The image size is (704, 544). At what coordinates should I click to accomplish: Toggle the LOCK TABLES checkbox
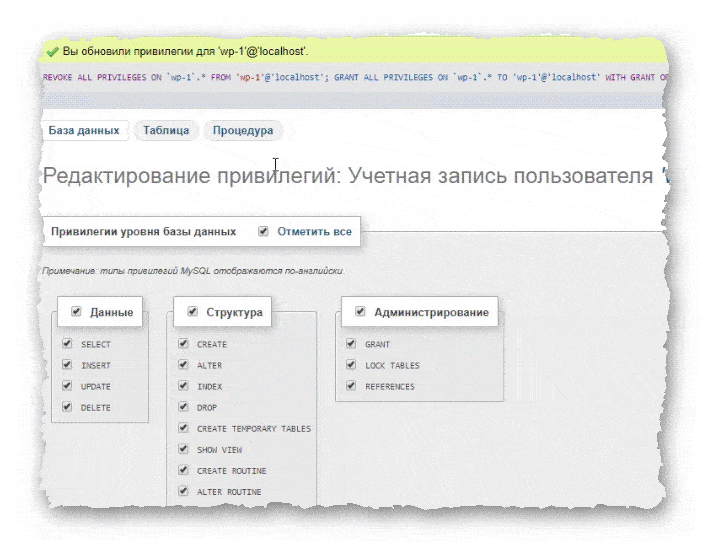click(x=351, y=365)
